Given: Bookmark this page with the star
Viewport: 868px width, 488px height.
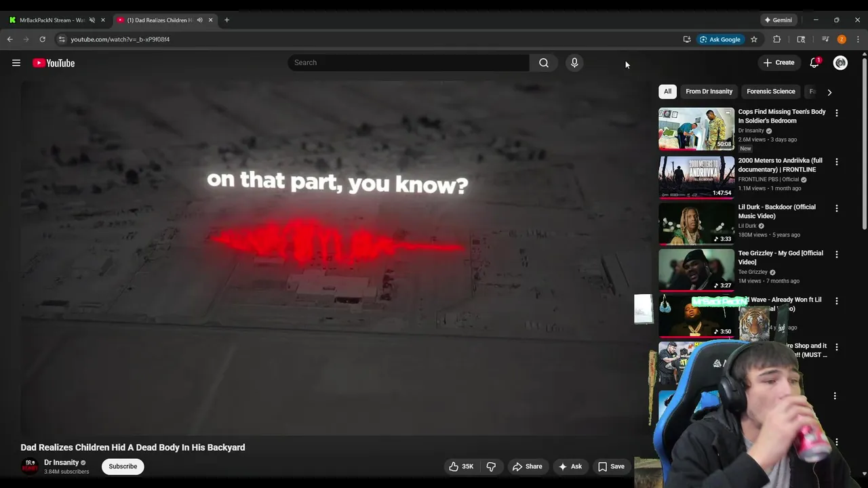Looking at the screenshot, I should (x=754, y=39).
